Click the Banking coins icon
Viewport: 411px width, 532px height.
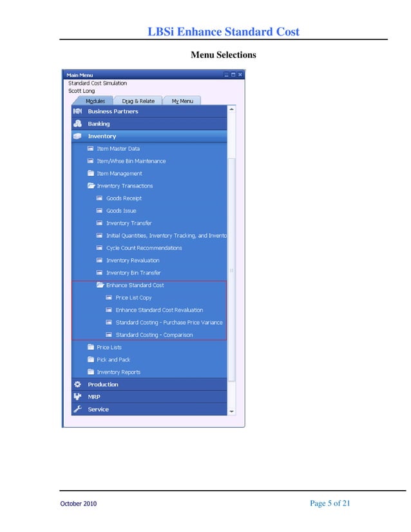tap(77, 124)
